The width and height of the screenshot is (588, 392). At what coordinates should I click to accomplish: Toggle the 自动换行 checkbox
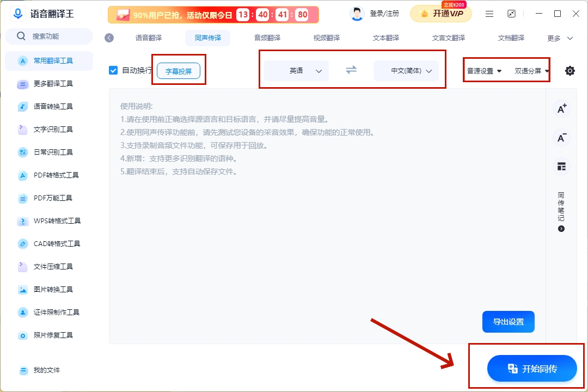[x=113, y=71]
